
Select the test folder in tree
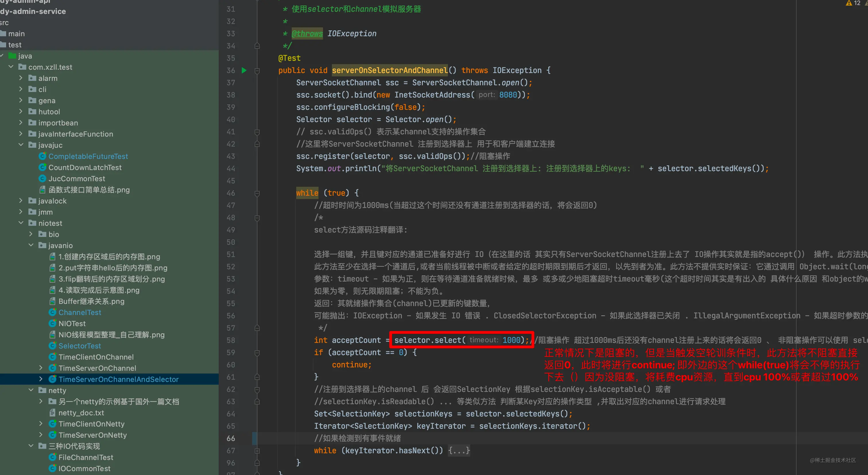14,44
